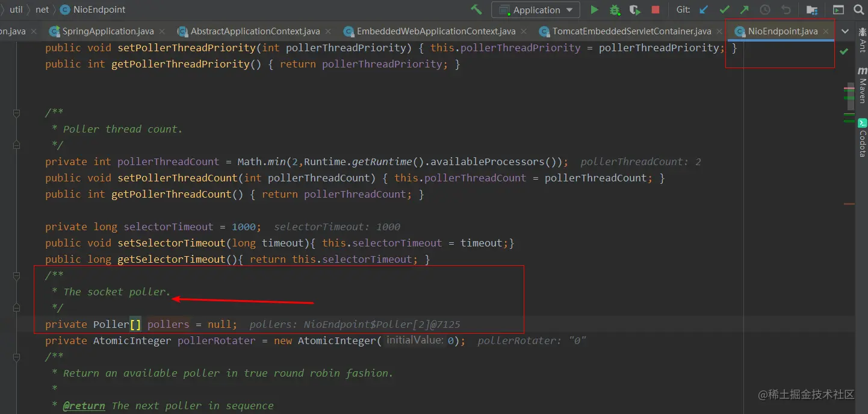Screen dimensions: 868x414
Task: Stop the running process with red square
Action: tap(656, 10)
